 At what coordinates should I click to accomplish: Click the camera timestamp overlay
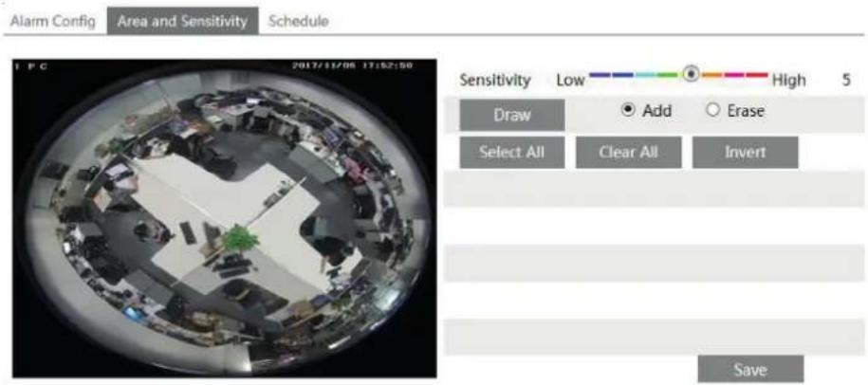(353, 65)
